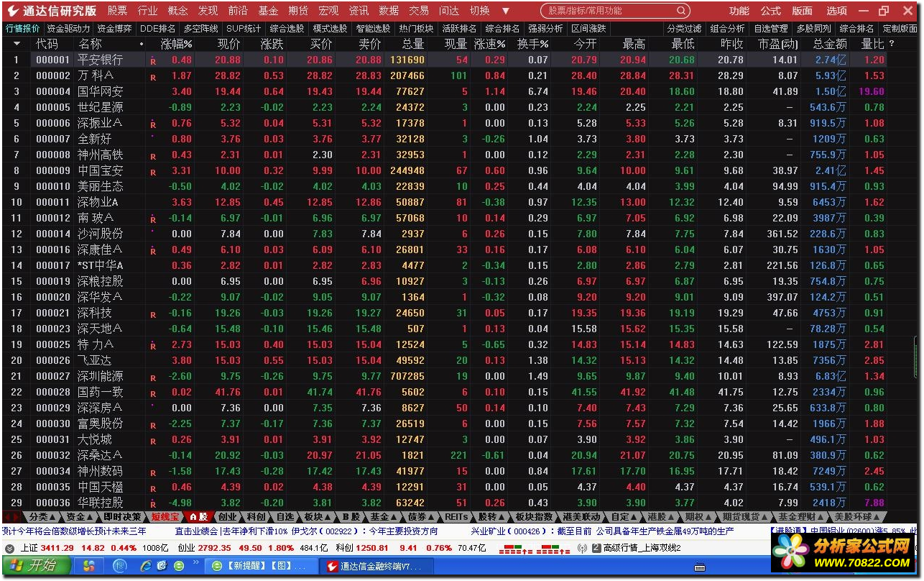Image resolution: width=924 pixels, height=581 pixels.
Task: Click the 兴业矿业(000426) news ticker item
Action: [602, 532]
